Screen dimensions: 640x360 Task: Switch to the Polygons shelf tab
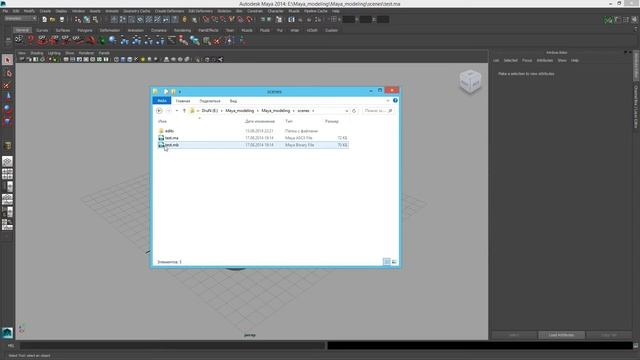(85, 30)
